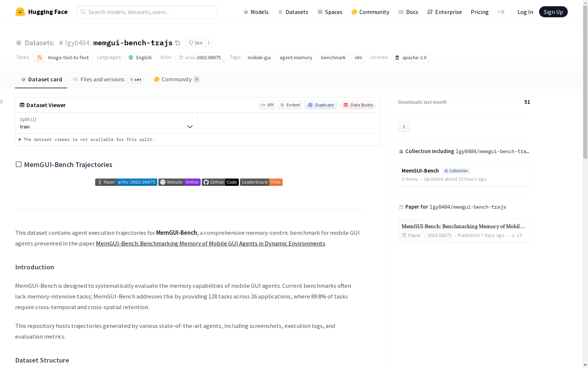
Task: Click the Embed button
Action: [290, 105]
